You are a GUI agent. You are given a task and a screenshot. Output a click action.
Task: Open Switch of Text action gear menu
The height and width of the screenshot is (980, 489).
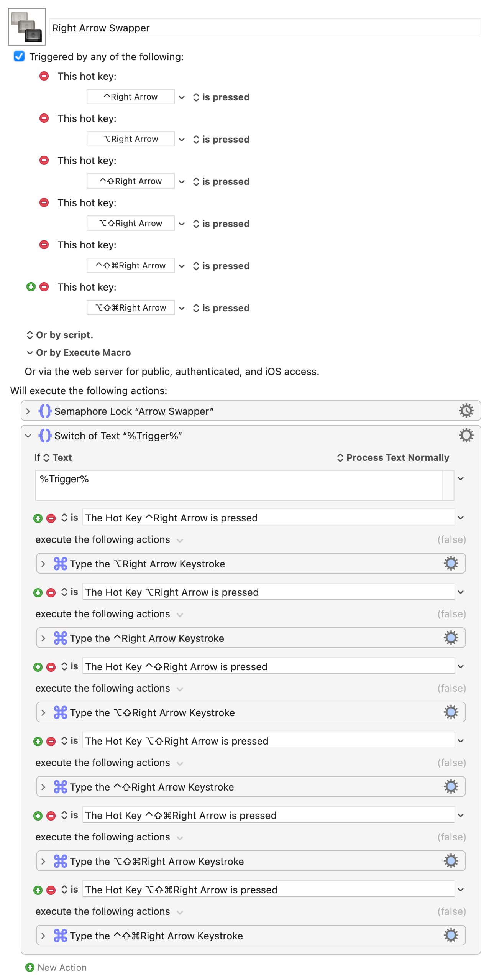tap(466, 435)
